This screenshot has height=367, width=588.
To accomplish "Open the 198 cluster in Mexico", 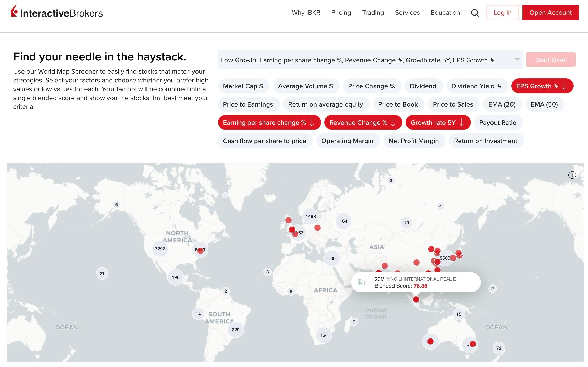I will (x=175, y=277).
